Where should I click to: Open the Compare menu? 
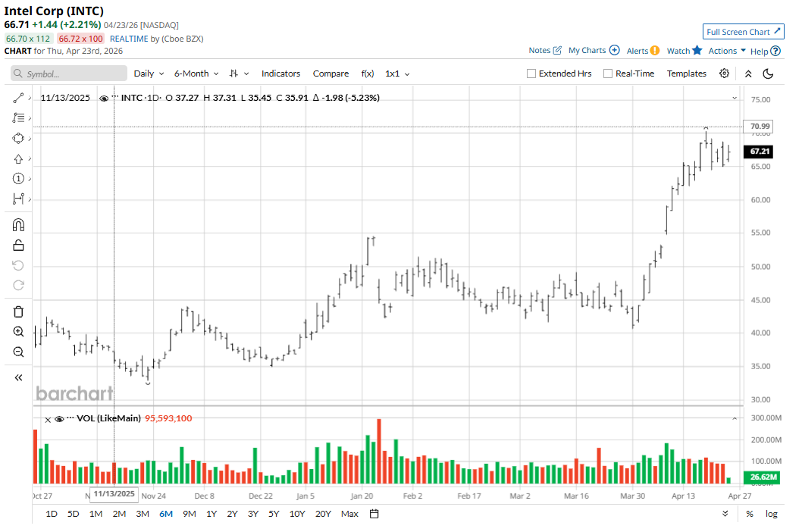[x=331, y=74]
